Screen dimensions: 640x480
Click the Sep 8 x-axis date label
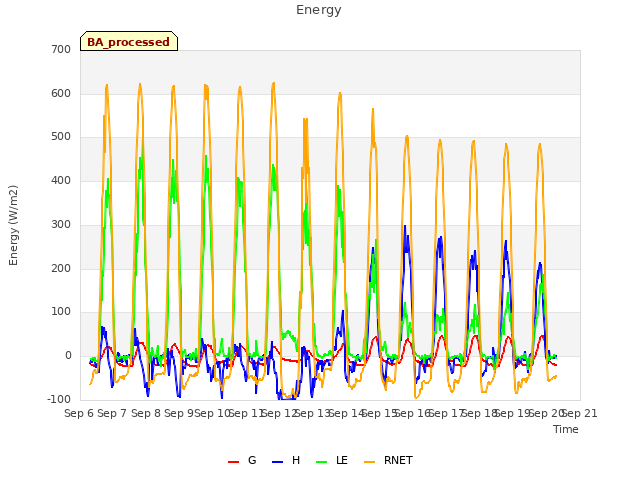click(146, 413)
